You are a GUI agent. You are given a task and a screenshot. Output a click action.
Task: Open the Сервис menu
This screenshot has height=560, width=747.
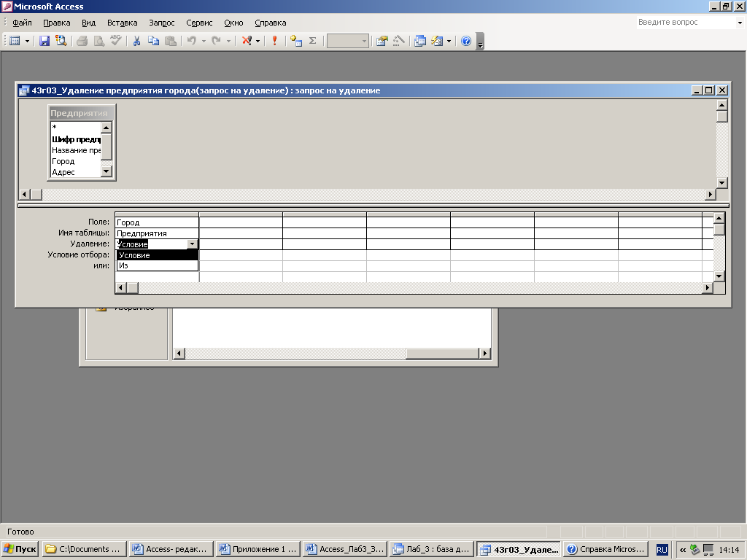pyautogui.click(x=199, y=23)
